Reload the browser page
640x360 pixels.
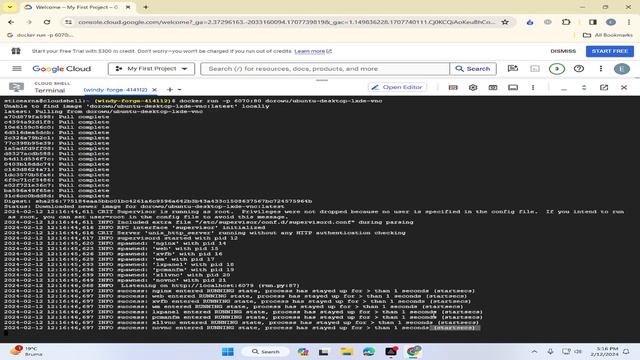click(x=47, y=22)
